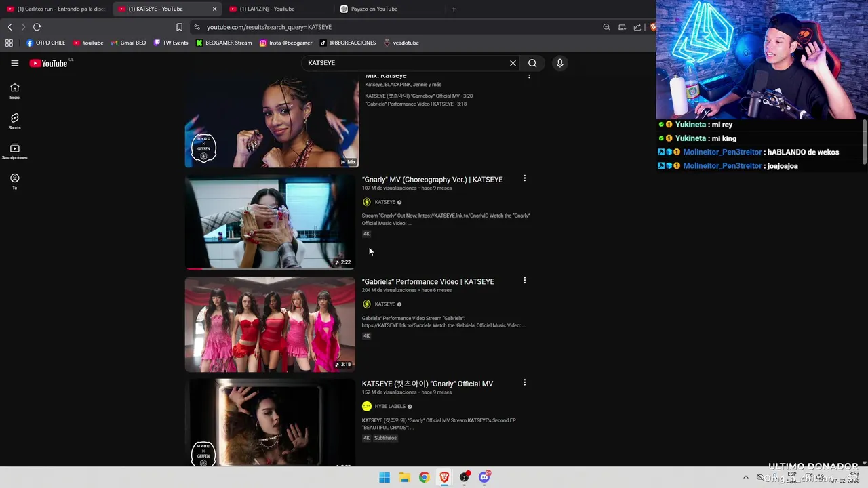Open options menu for the Gabriela Performance video
Image resolution: width=868 pixels, height=488 pixels.
524,280
